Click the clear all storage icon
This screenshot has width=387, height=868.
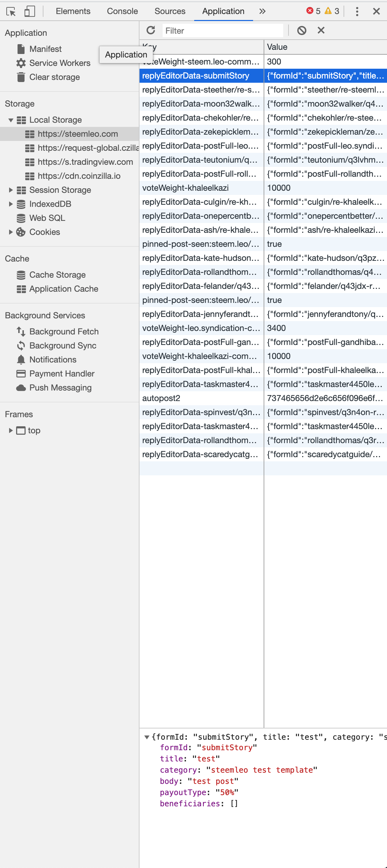[x=301, y=30]
